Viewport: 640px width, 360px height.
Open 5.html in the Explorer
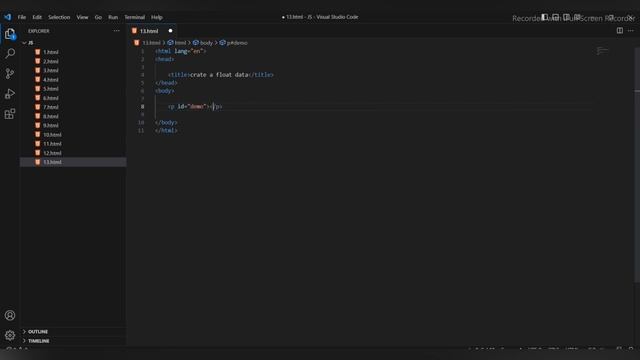click(x=51, y=89)
